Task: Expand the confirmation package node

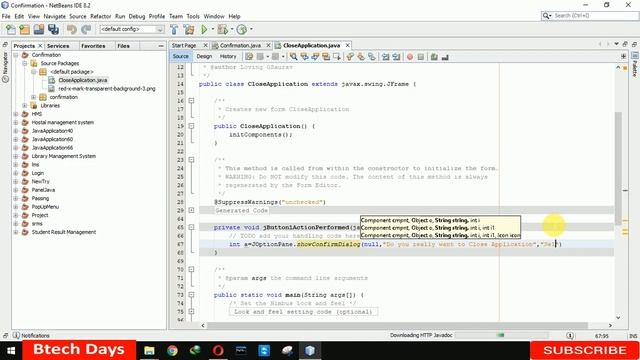Action: click(x=34, y=97)
